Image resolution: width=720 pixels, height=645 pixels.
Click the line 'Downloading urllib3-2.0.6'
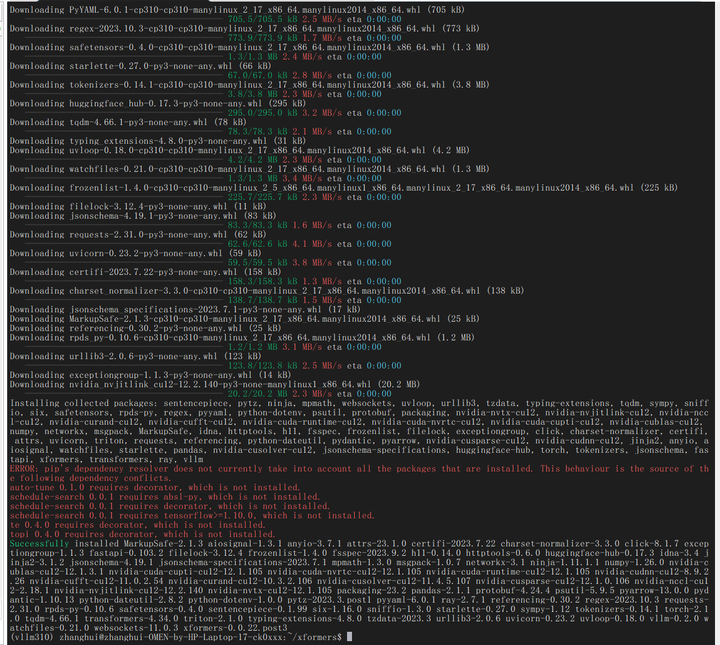click(x=135, y=356)
